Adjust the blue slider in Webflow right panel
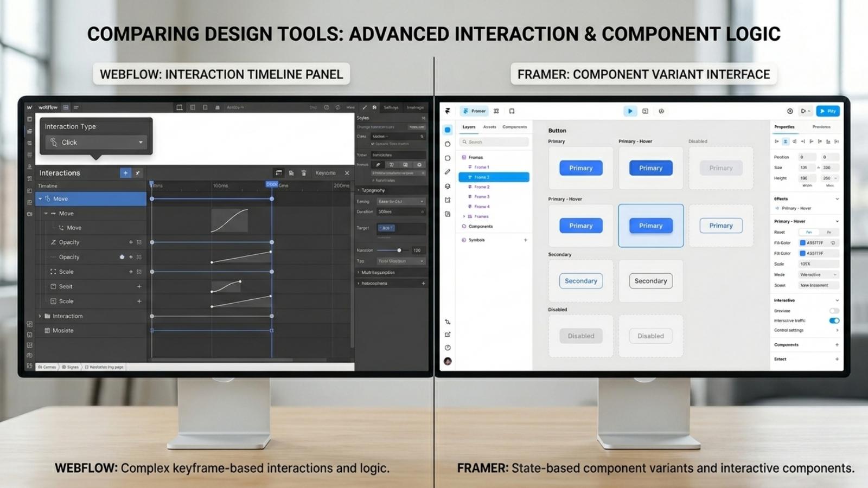 [399, 250]
